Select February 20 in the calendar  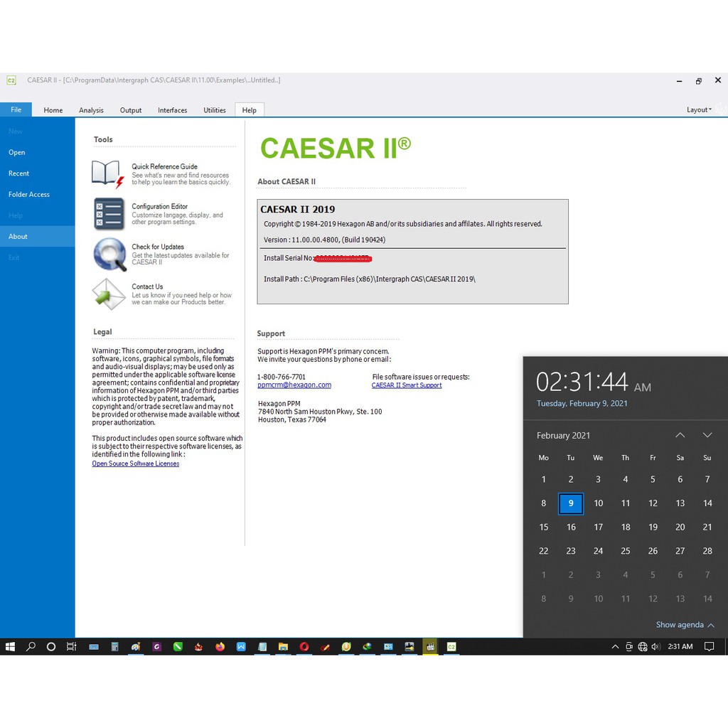(680, 527)
